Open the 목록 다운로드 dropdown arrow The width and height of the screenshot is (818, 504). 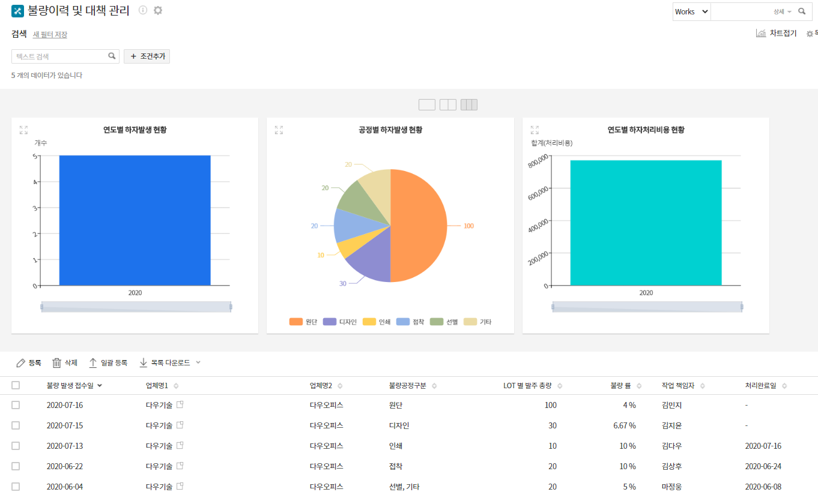coord(198,362)
